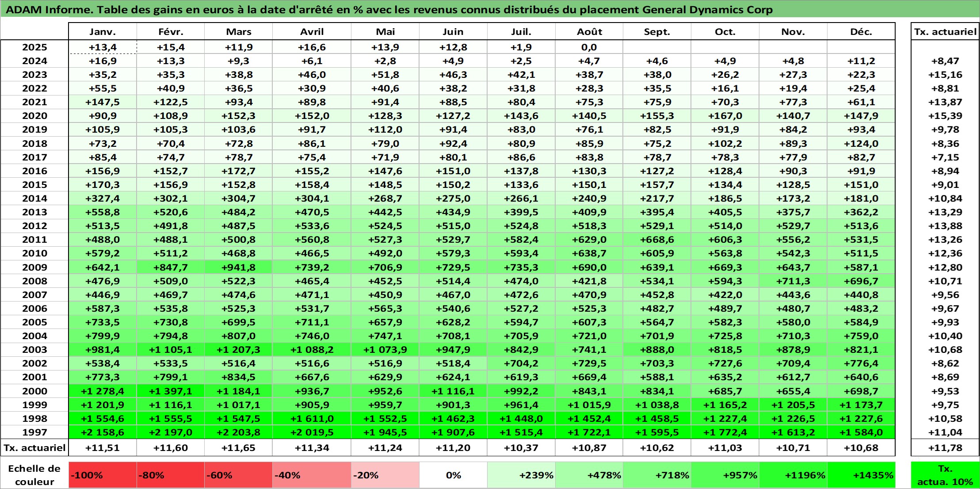Click the -60% color scale swatch
This screenshot has width=980, height=489.
(238, 475)
